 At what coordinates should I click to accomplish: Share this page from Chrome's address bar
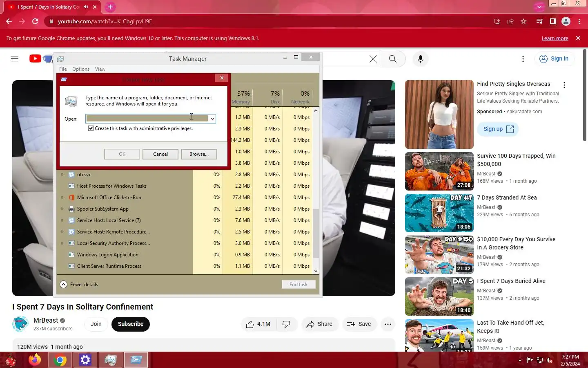[510, 21]
